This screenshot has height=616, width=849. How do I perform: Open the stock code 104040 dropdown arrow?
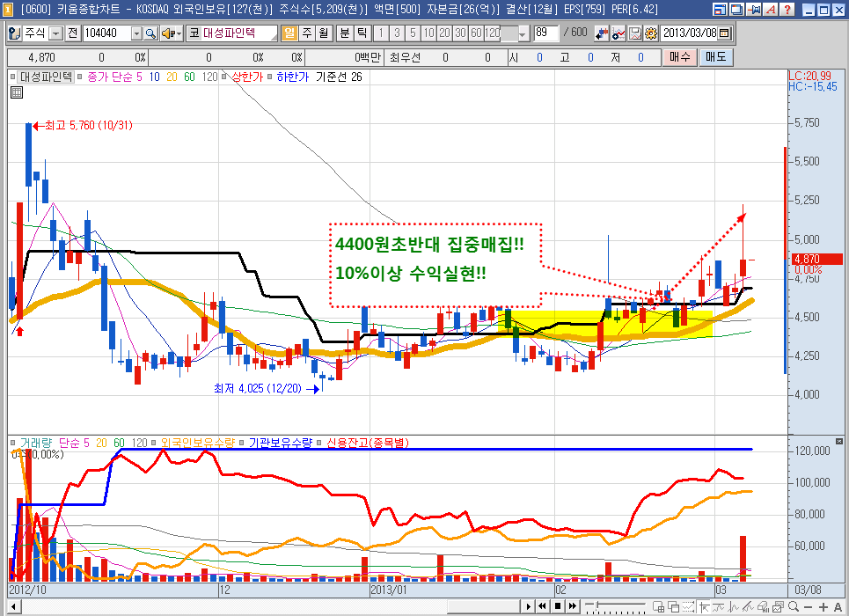[x=137, y=33]
